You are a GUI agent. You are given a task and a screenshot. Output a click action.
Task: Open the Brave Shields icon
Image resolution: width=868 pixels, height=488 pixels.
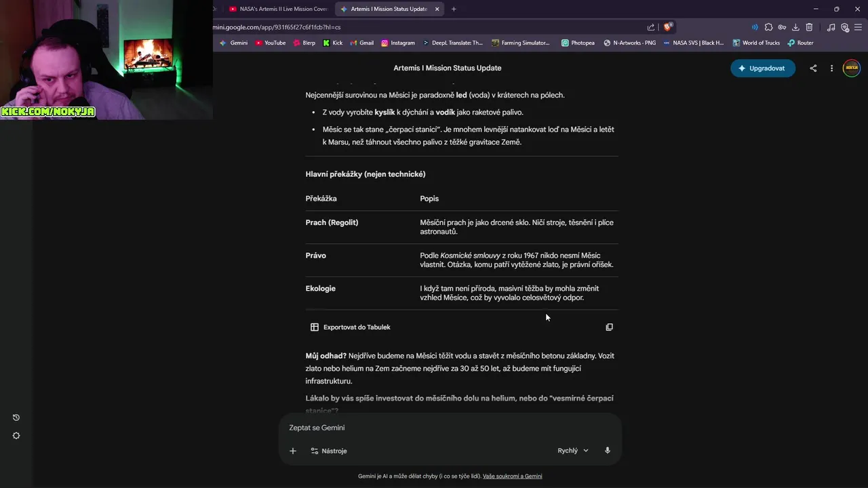(668, 27)
